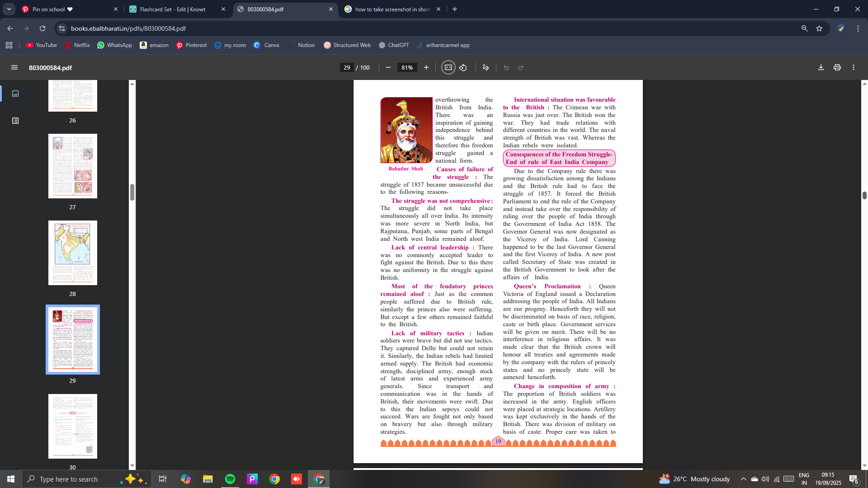Expand hidden system tray icons chevron
868x488 pixels.
[x=743, y=479]
